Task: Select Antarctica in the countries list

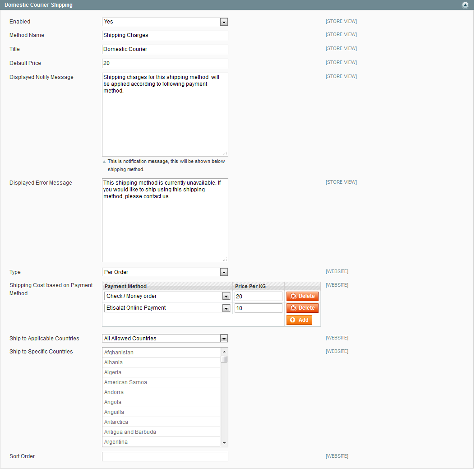Action: [161, 422]
